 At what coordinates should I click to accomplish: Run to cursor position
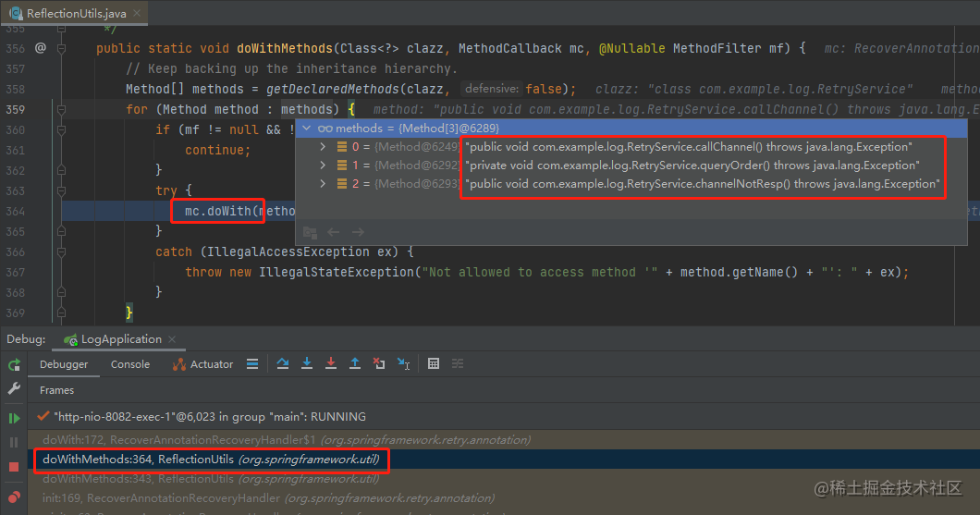[x=404, y=363]
